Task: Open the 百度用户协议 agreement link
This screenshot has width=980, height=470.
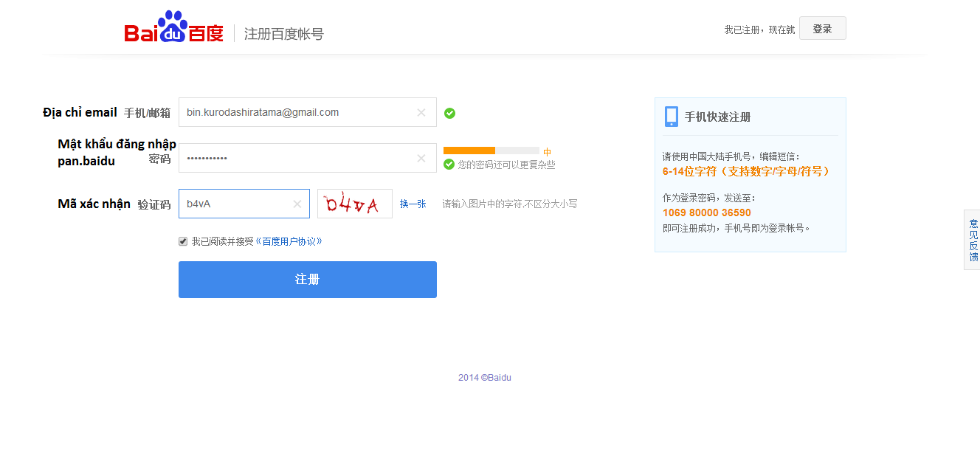Action: tap(289, 241)
